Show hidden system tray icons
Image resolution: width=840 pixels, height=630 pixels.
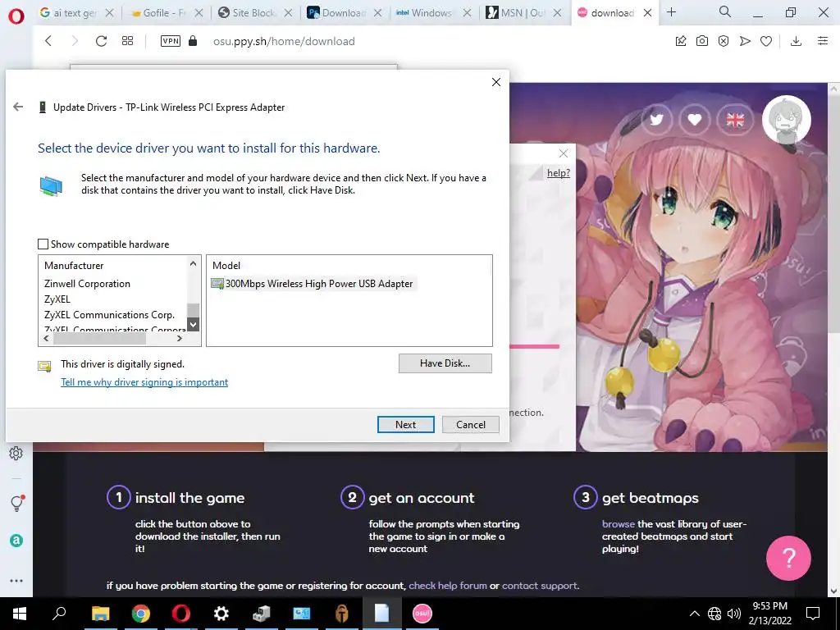click(694, 614)
